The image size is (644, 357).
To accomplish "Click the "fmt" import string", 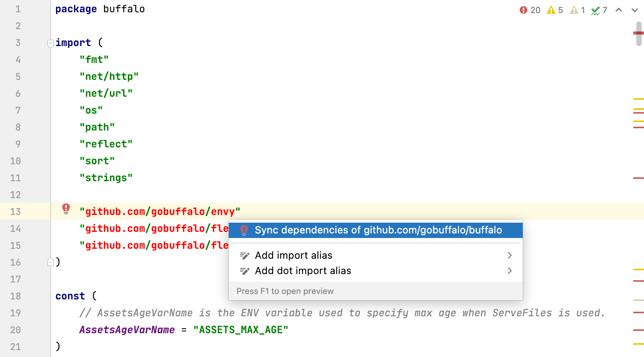I will (94, 59).
